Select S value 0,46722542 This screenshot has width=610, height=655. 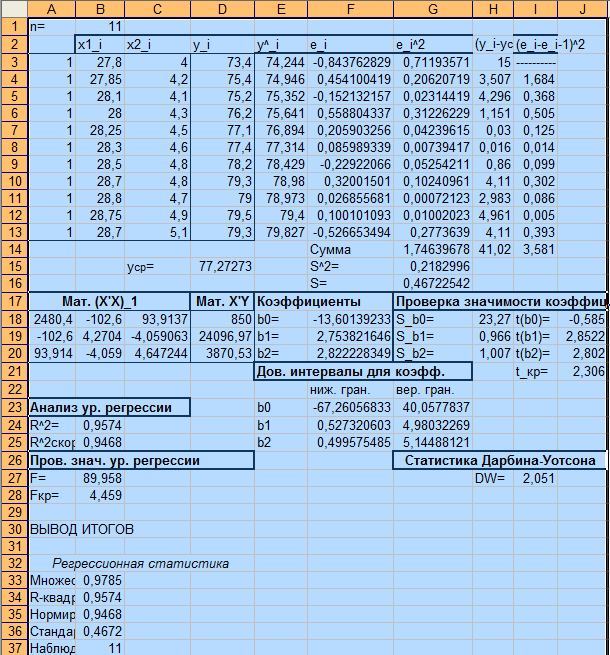(433, 283)
